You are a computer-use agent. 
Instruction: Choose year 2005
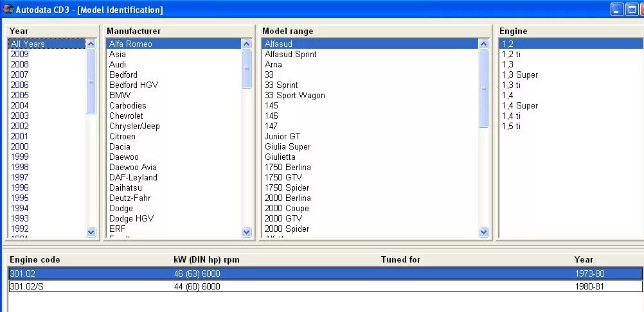[x=20, y=95]
